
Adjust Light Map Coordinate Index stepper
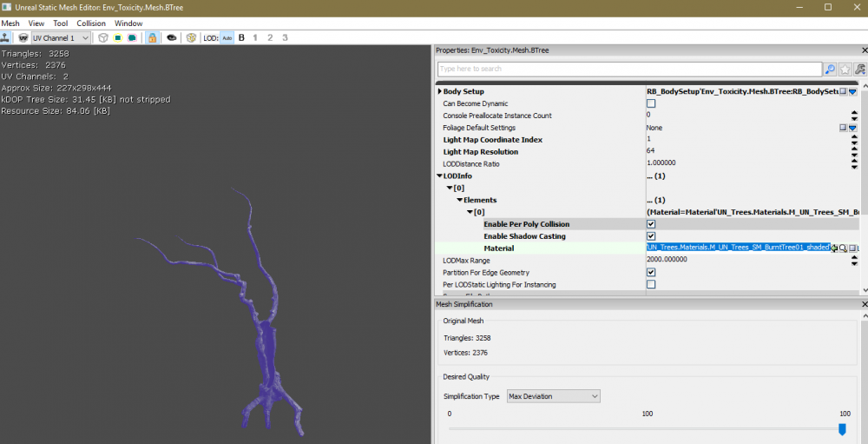pyautogui.click(x=854, y=140)
